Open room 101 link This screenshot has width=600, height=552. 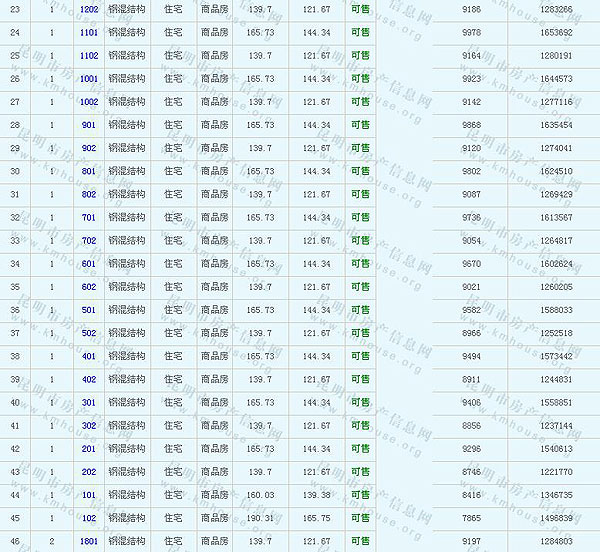pos(89,495)
